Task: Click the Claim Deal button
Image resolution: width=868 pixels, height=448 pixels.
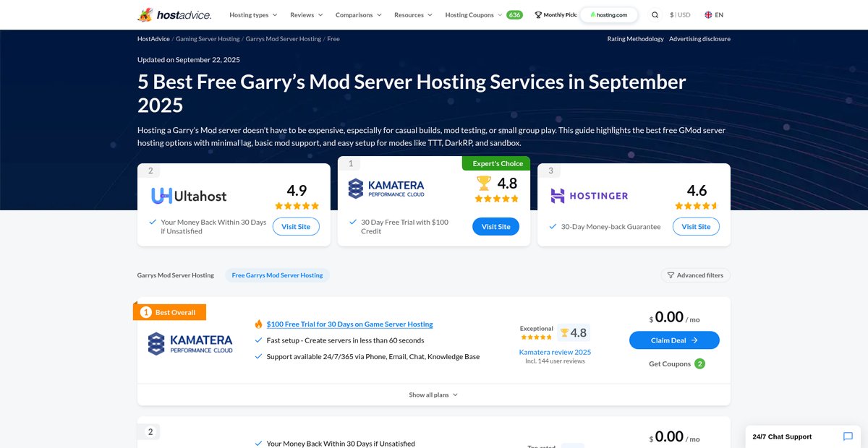Action: coord(674,340)
